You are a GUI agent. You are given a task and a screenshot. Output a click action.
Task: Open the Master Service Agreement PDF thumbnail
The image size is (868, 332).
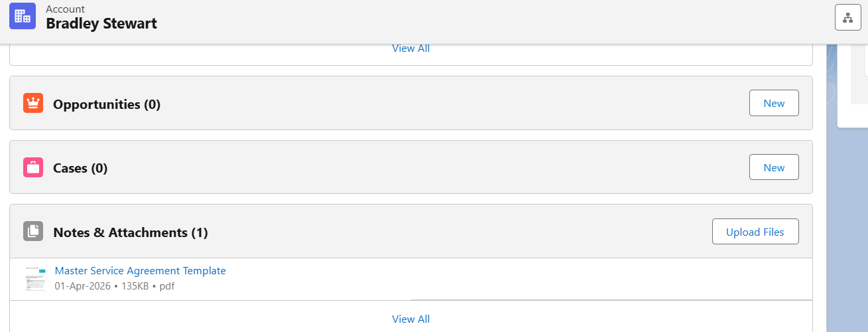(x=35, y=278)
